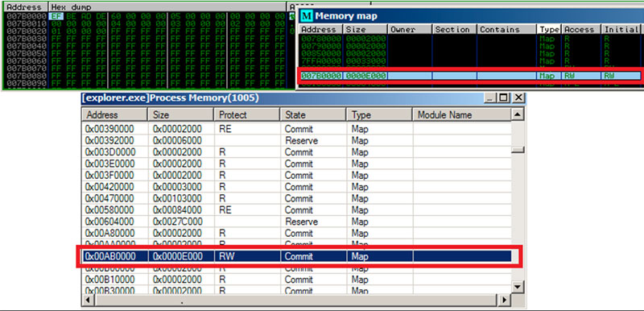Image resolution: width=644 pixels, height=311 pixels.
Task: Select the 0x003F0000 memory row
Action: (296, 176)
